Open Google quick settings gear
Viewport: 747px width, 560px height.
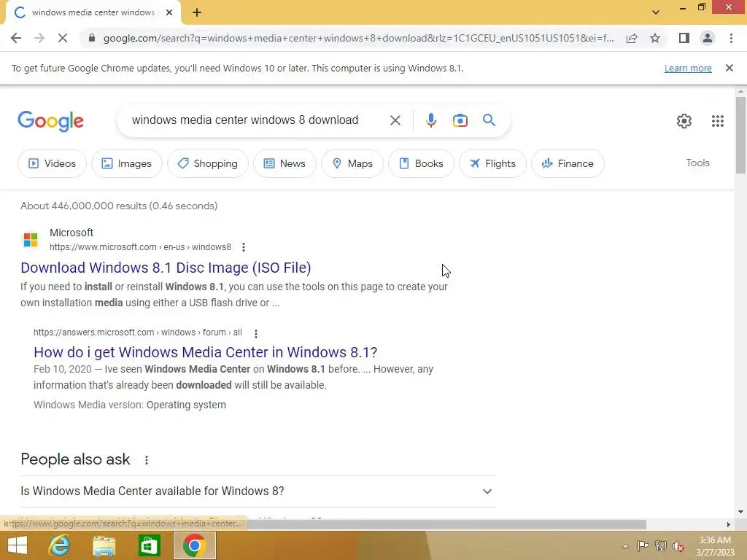click(684, 121)
